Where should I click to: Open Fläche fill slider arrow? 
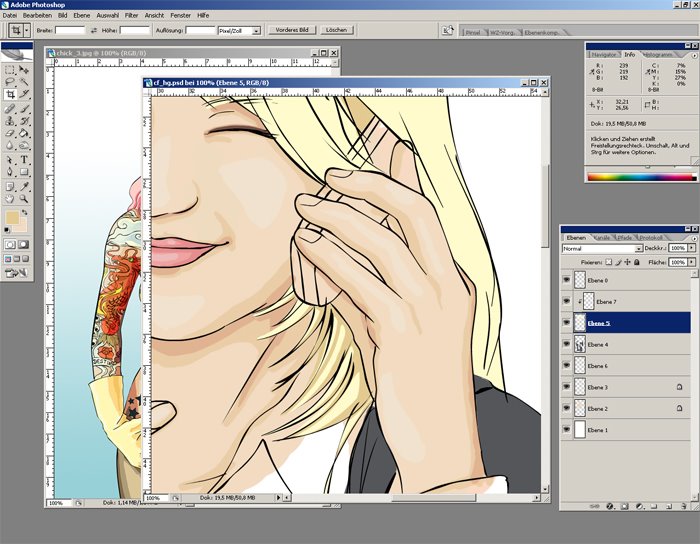point(692,262)
